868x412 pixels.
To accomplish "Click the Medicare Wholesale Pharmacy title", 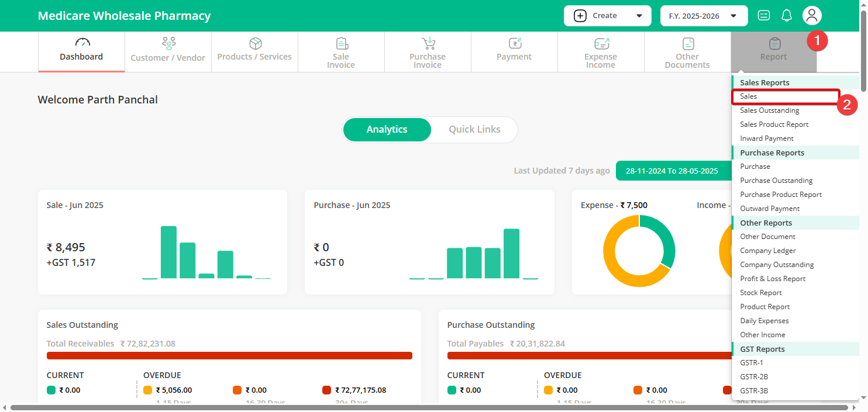I will [124, 16].
